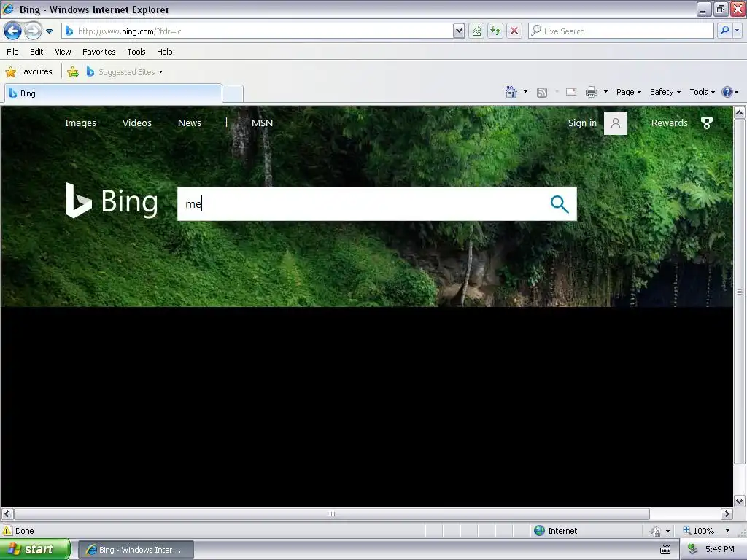Select the Bing tab
The width and height of the screenshot is (747, 560).
point(113,93)
